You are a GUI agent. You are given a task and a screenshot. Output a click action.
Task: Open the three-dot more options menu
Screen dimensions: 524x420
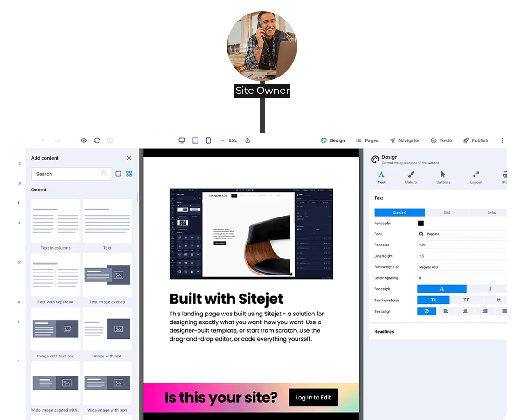pos(502,140)
